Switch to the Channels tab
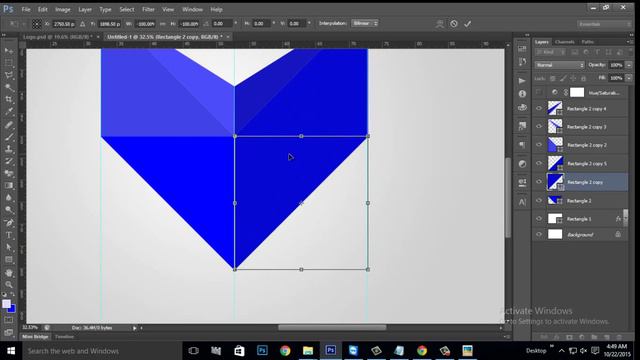Image resolution: width=640 pixels, height=360 pixels. [x=565, y=42]
